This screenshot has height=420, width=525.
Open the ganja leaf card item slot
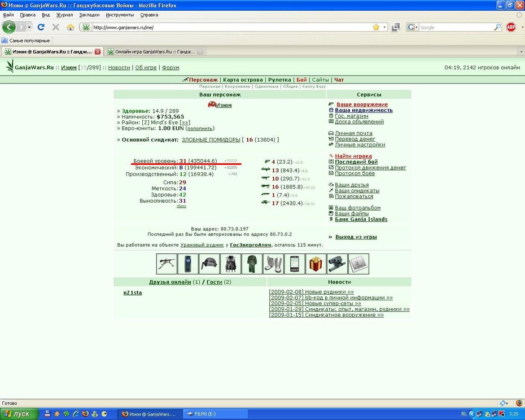coord(358,264)
